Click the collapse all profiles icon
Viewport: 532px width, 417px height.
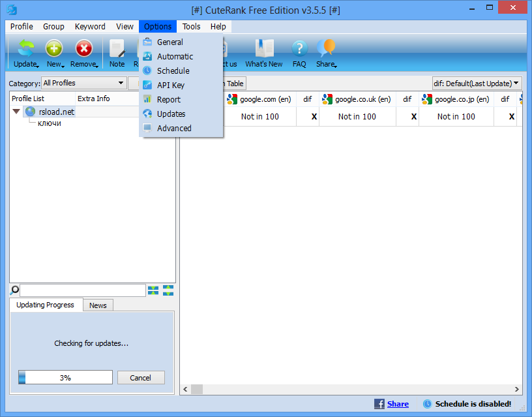tap(153, 290)
